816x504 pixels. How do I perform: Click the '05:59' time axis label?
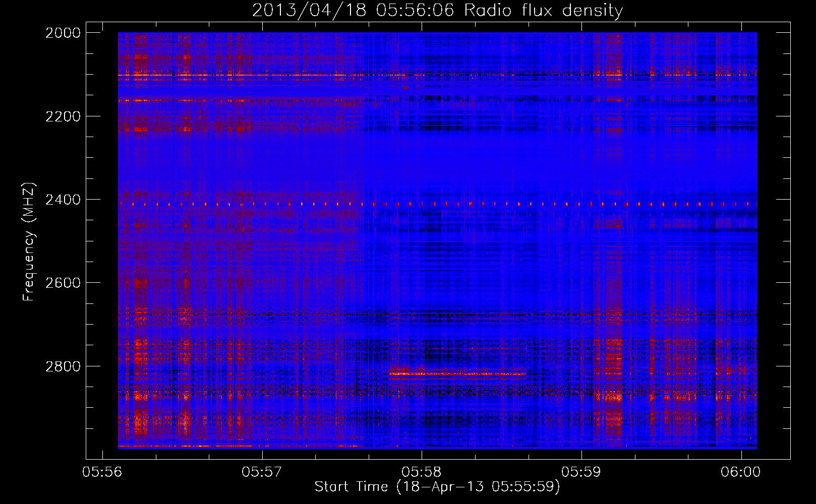581,472
